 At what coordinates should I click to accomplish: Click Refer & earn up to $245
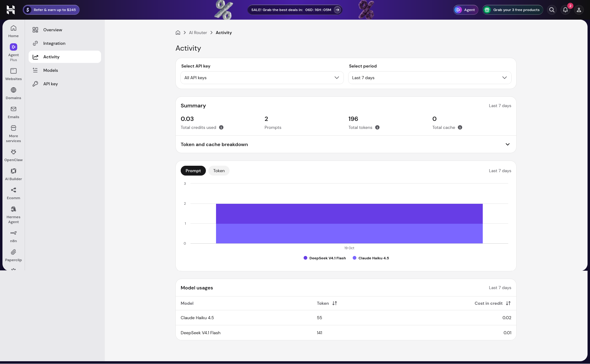tap(51, 10)
